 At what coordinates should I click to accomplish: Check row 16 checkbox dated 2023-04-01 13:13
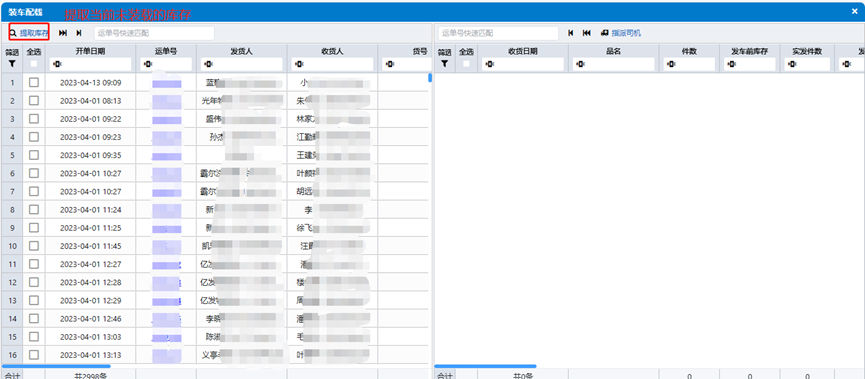tap(34, 355)
